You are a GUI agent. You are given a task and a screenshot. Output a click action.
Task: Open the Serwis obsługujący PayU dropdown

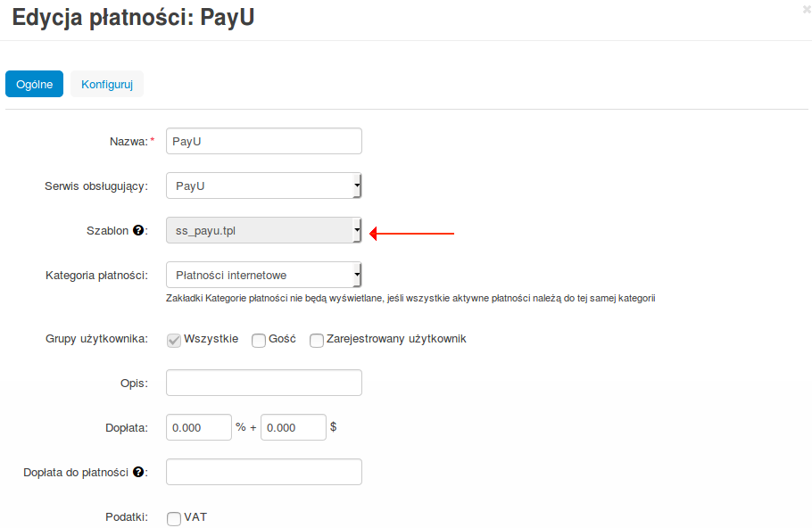[263, 186]
